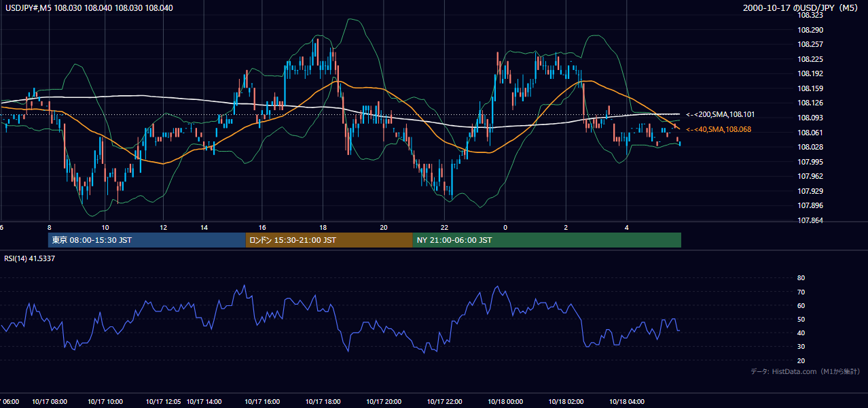Open the HistData.com data source credit

pos(805,371)
